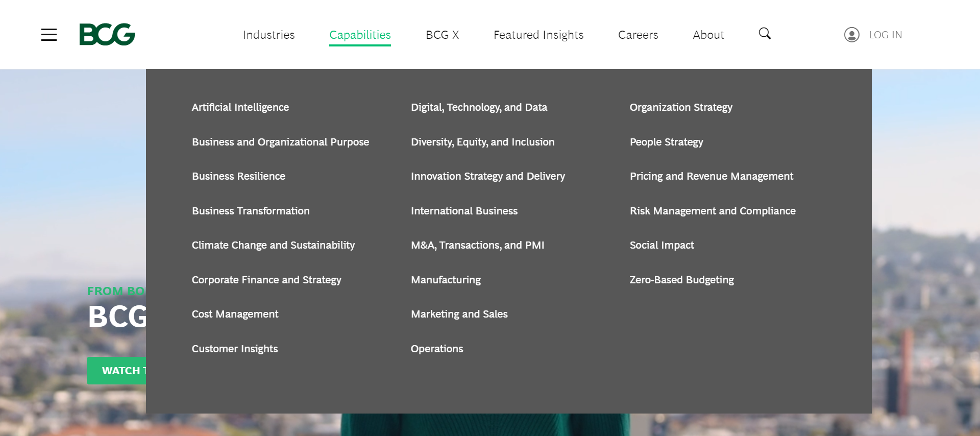Open Risk Management and Compliance

point(713,211)
